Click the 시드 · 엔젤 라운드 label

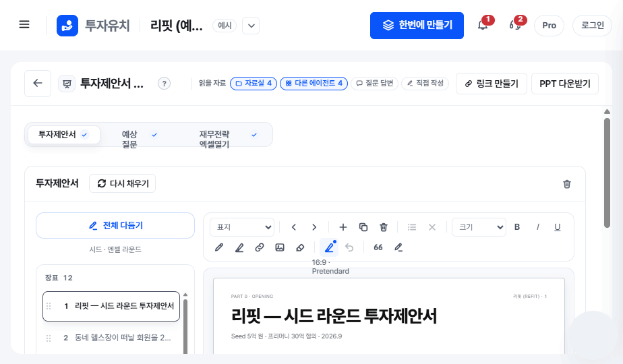[115, 249]
